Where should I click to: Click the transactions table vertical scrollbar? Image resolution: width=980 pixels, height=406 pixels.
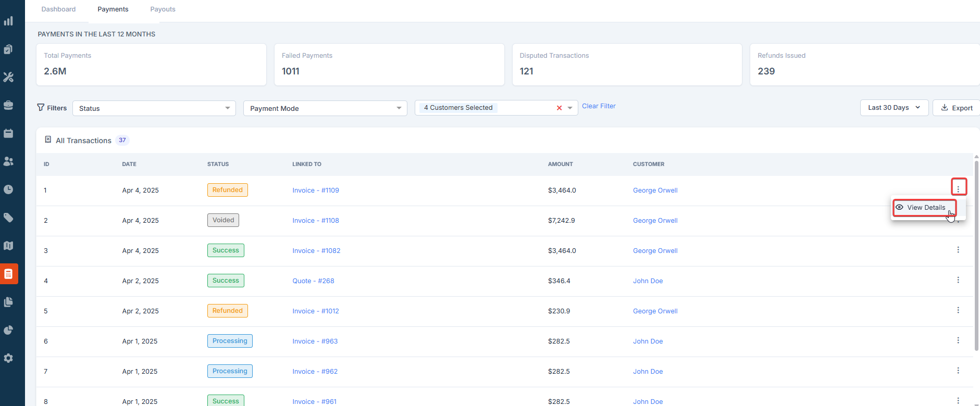pos(976,255)
